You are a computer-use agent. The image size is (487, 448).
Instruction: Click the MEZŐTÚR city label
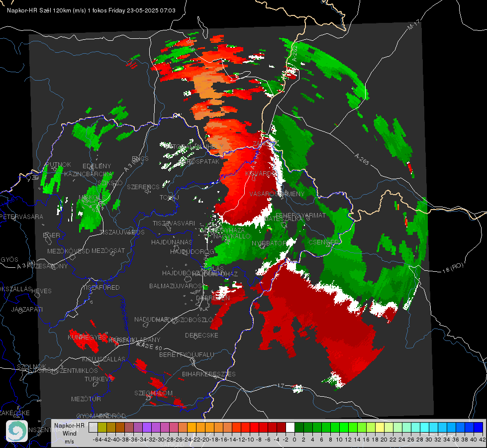[x=86, y=399]
